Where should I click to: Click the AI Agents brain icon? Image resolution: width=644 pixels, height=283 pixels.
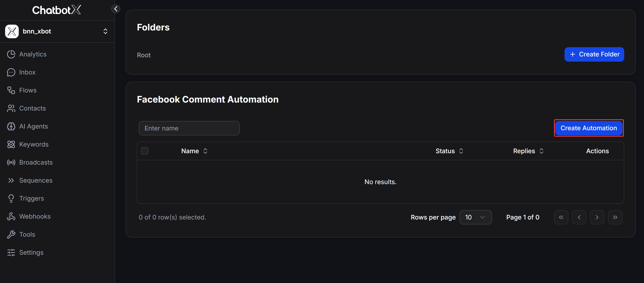pyautogui.click(x=11, y=126)
